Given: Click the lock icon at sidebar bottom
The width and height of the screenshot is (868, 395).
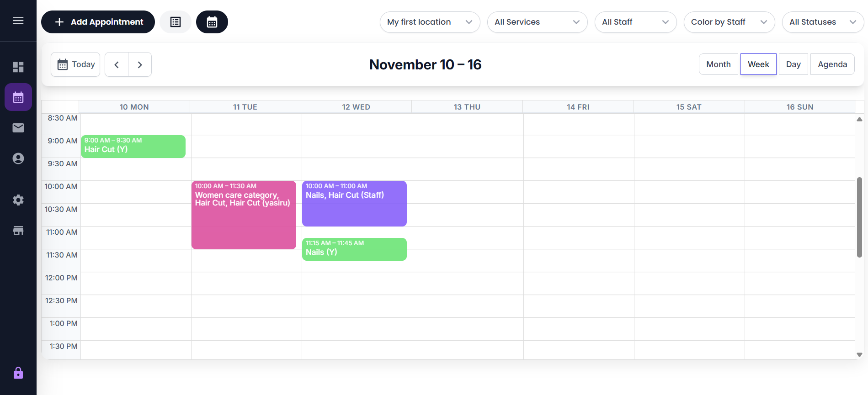Looking at the screenshot, I should 18,373.
